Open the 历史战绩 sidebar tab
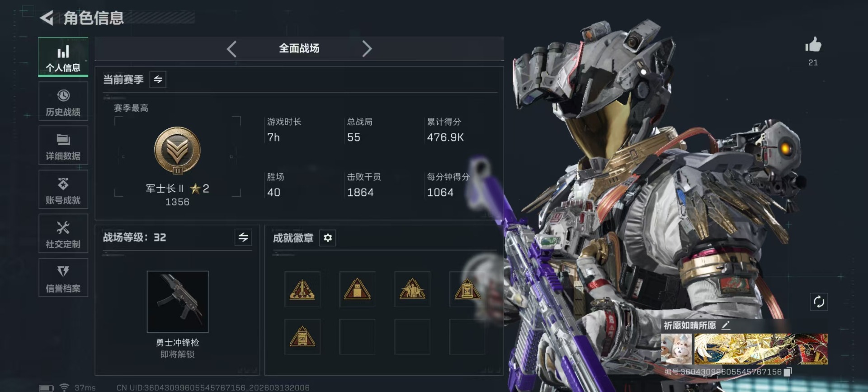This screenshot has width=868, height=392. [x=63, y=102]
